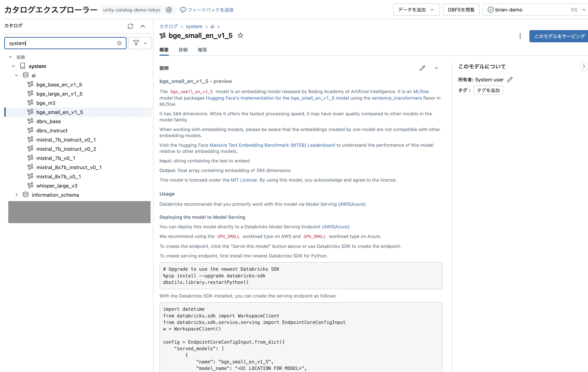This screenshot has width=588, height=372.
Task: Click model icon beside the page title
Action: click(x=163, y=36)
